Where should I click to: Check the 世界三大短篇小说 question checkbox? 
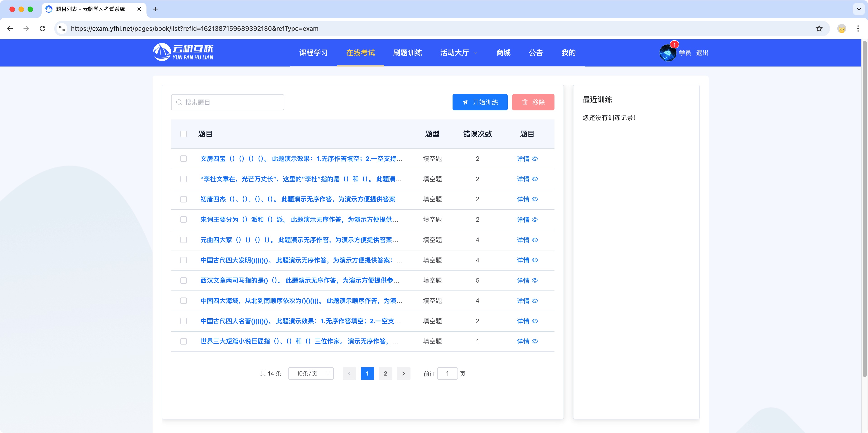(183, 341)
